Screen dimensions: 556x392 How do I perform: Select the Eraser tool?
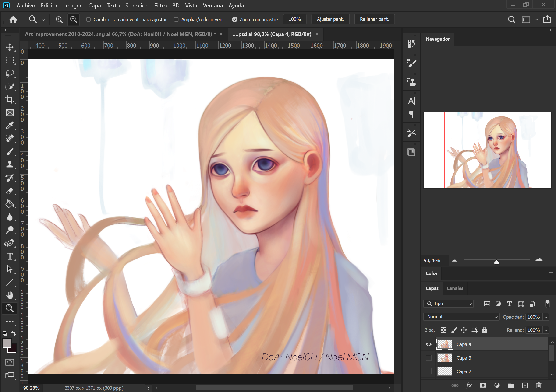point(10,191)
